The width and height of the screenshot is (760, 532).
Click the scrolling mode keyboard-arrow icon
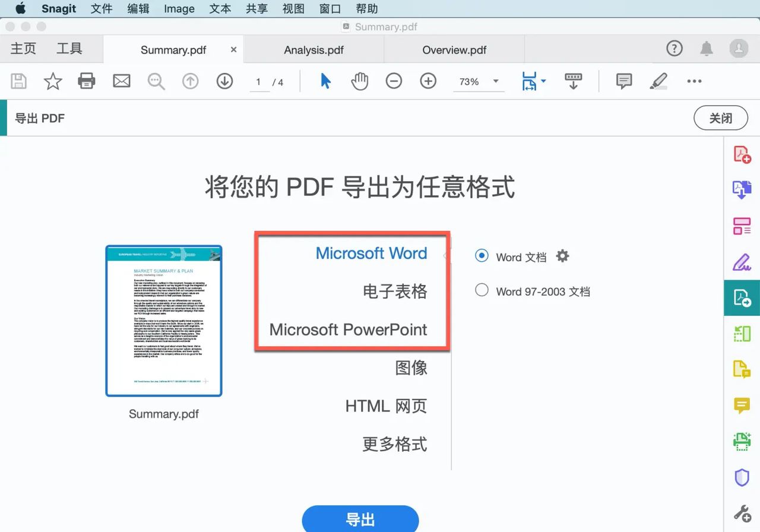[x=573, y=81]
